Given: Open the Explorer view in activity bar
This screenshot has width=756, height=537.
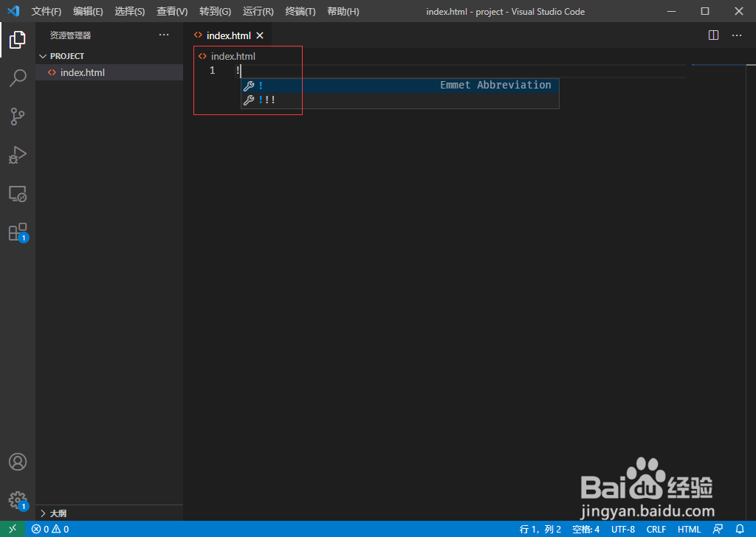Looking at the screenshot, I should pyautogui.click(x=18, y=40).
